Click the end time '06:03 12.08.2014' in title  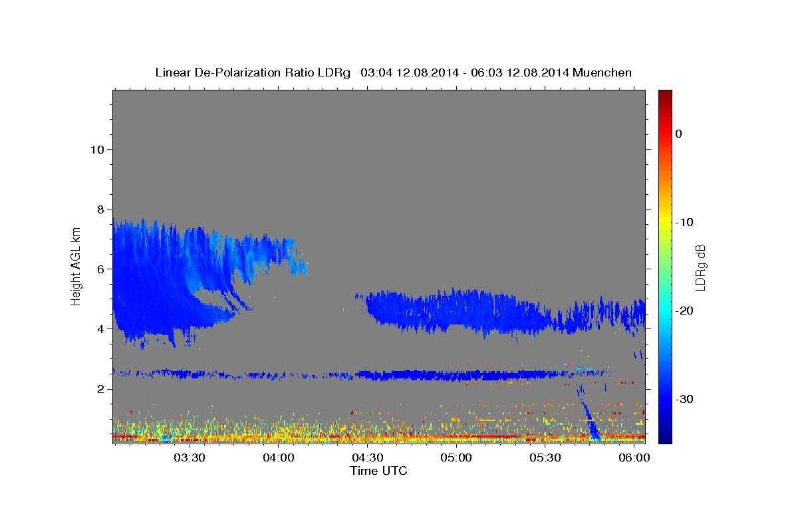(x=519, y=72)
